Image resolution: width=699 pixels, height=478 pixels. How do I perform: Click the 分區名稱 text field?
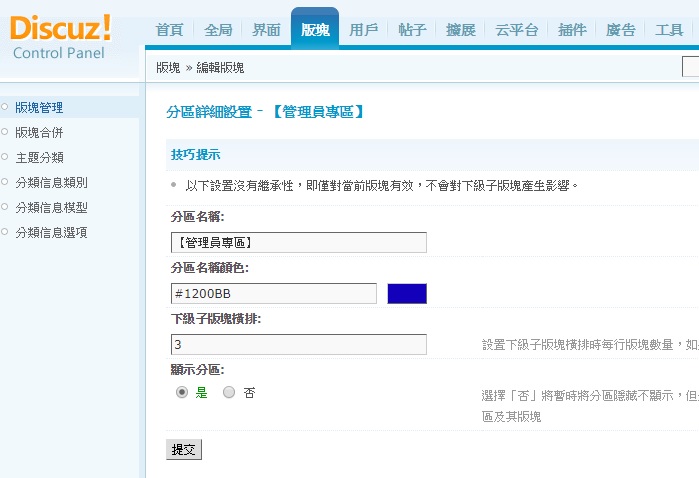(x=299, y=243)
